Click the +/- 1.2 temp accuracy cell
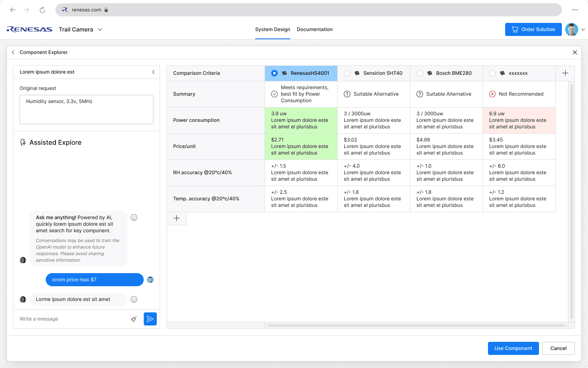Screen dimensions: 588x368 pyautogui.click(x=519, y=199)
